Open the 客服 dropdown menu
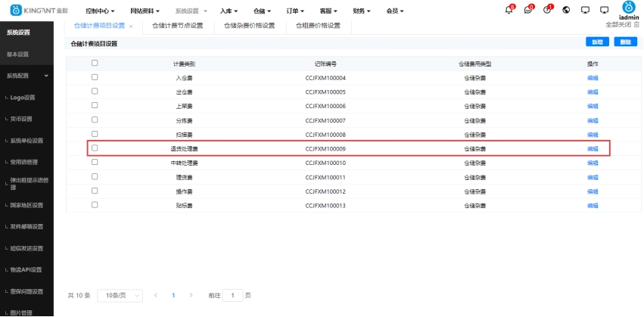 pyautogui.click(x=328, y=11)
